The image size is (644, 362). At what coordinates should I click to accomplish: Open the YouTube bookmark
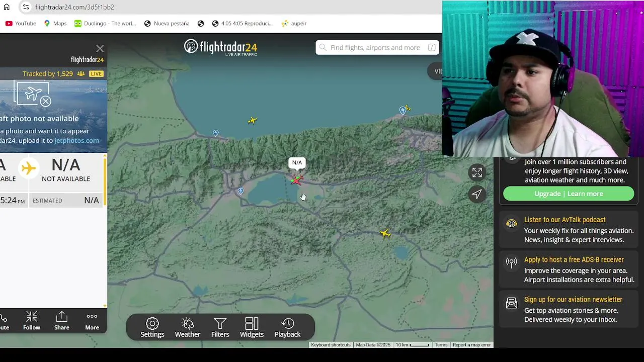[x=21, y=23]
